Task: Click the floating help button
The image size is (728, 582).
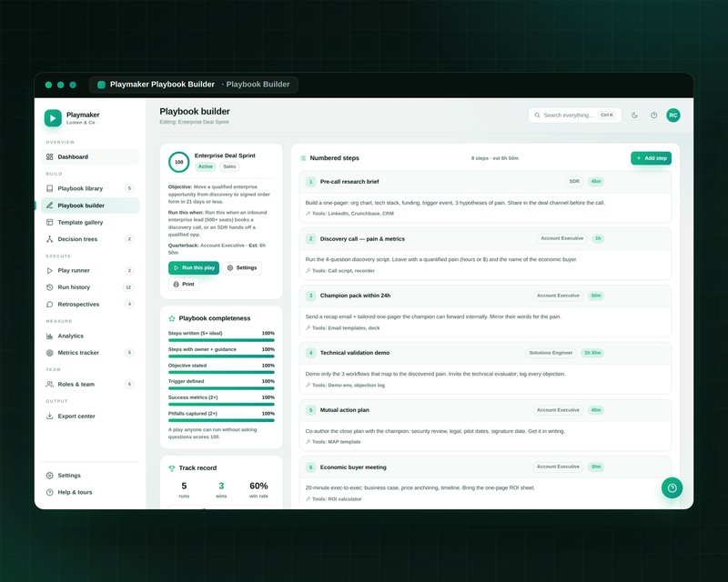Action: click(672, 487)
